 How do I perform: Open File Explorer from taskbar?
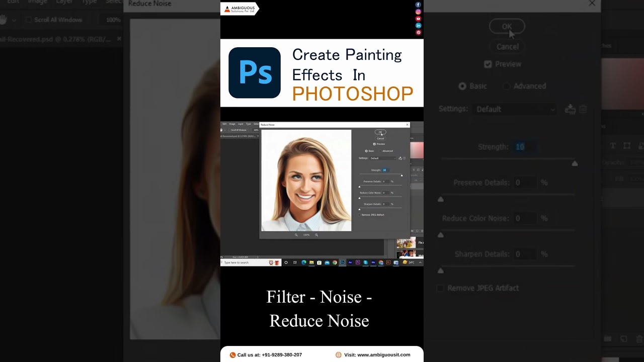pyautogui.click(x=311, y=262)
